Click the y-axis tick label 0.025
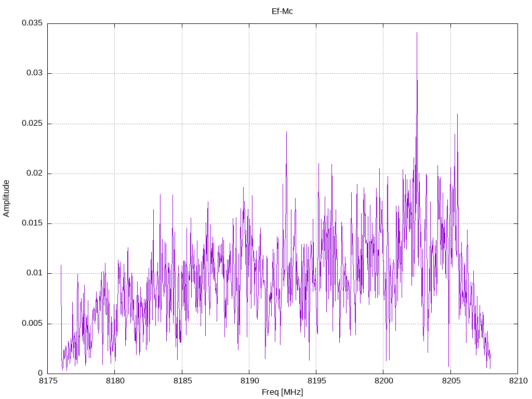 pyautogui.click(x=32, y=123)
